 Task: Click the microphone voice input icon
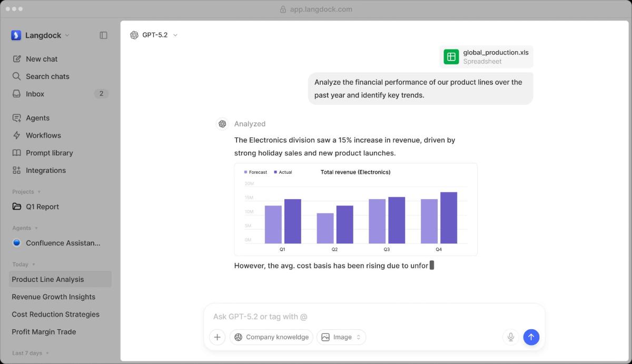tap(510, 337)
